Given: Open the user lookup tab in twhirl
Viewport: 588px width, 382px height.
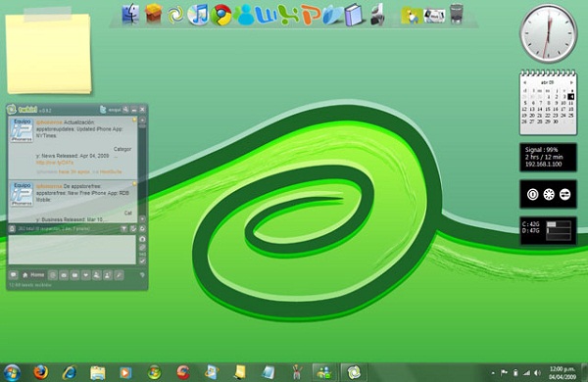Looking at the screenshot, I should pos(108,275).
